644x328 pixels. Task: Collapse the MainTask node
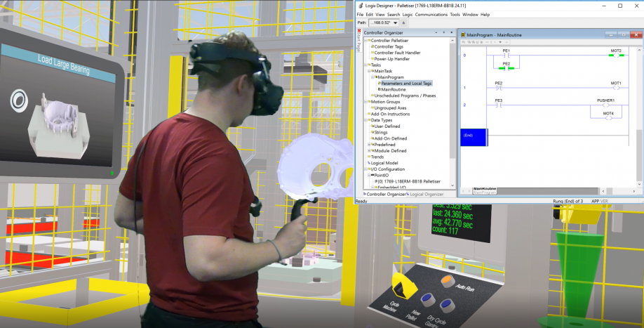click(x=369, y=71)
